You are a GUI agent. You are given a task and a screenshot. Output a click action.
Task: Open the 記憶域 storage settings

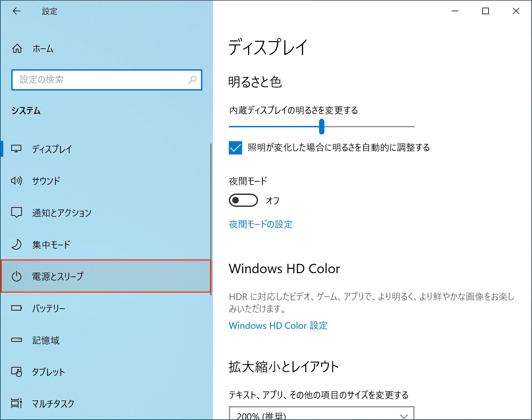point(46,340)
